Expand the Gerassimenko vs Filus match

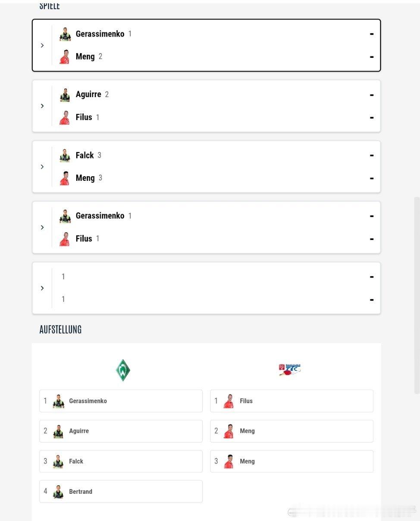pos(42,227)
